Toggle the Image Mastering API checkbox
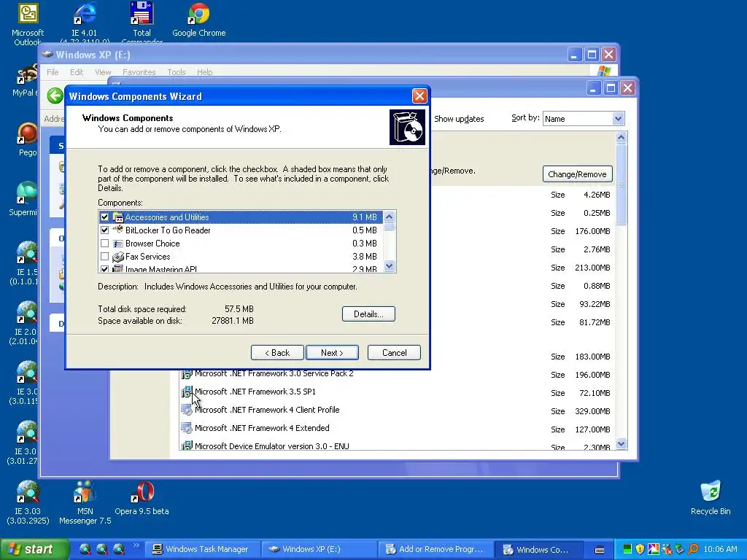This screenshot has height=560, width=747. click(x=105, y=269)
